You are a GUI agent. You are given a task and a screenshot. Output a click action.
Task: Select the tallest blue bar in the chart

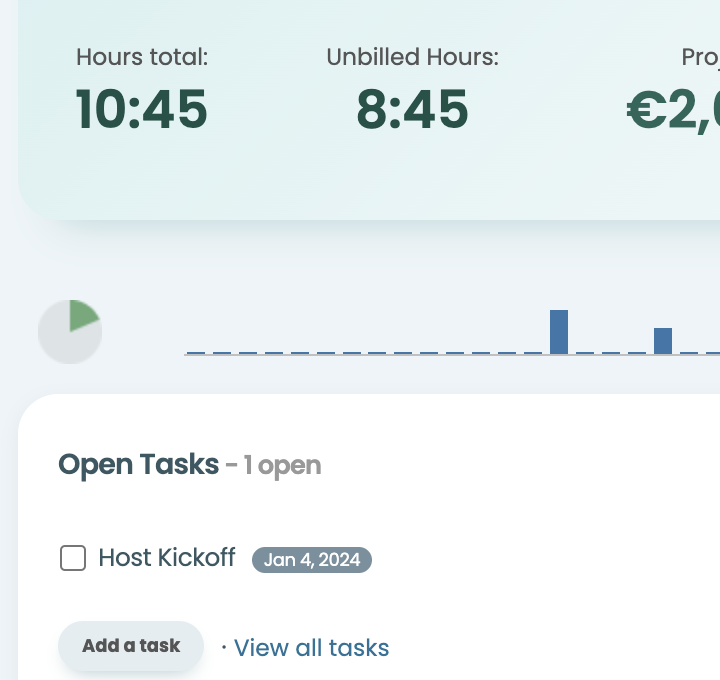point(559,332)
